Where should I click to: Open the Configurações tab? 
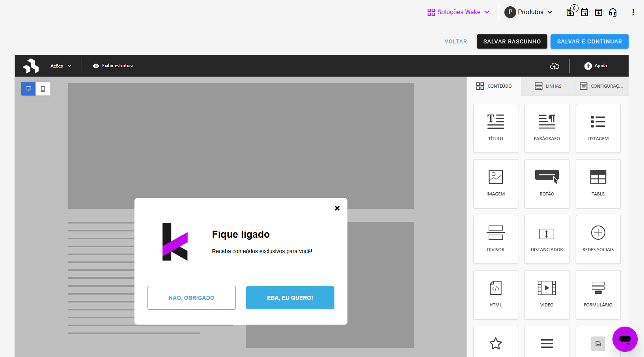click(x=601, y=86)
